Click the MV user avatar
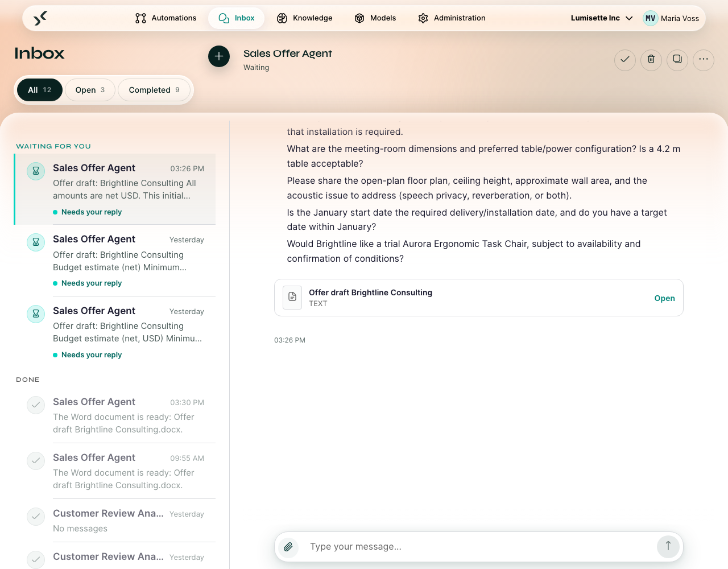Image resolution: width=728 pixels, height=569 pixels. click(651, 18)
